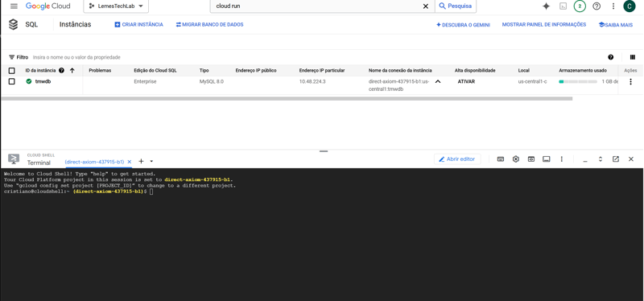Viewport: 644px width, 301px height.
Task: Open notifications badge showing 2
Action: point(580,6)
